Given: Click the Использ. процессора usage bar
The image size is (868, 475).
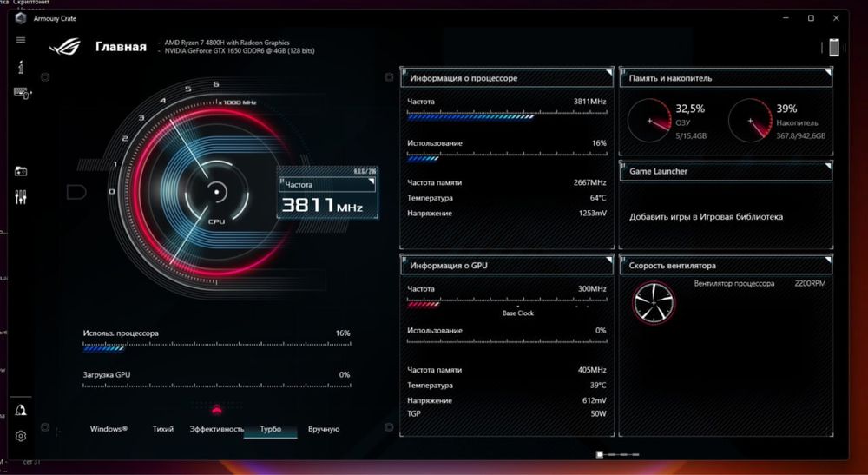Looking at the screenshot, I should 216,347.
